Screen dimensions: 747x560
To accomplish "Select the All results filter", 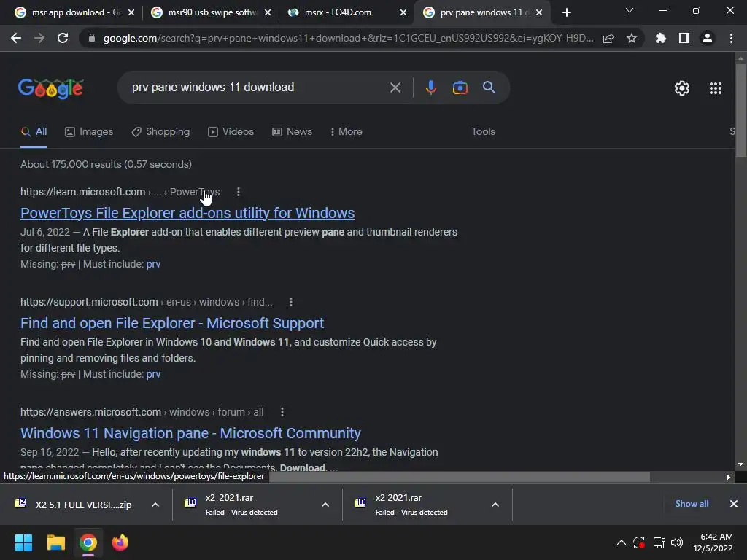I will pyautogui.click(x=34, y=132).
